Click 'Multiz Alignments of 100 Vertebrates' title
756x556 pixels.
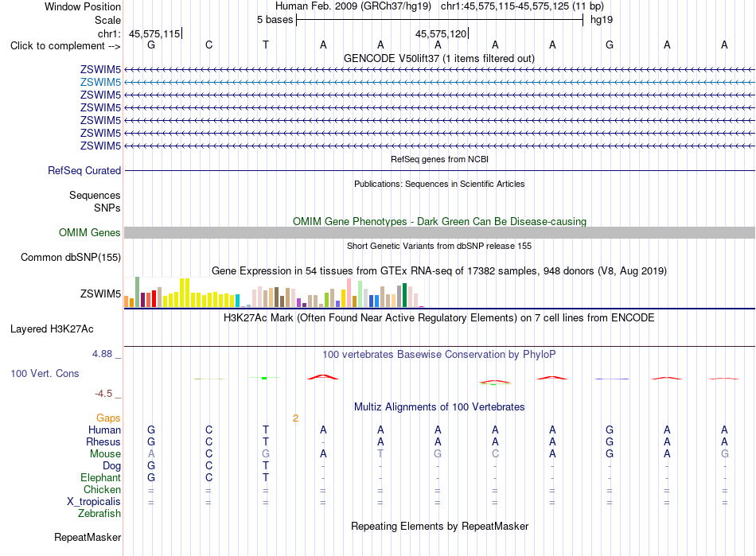[x=439, y=406]
